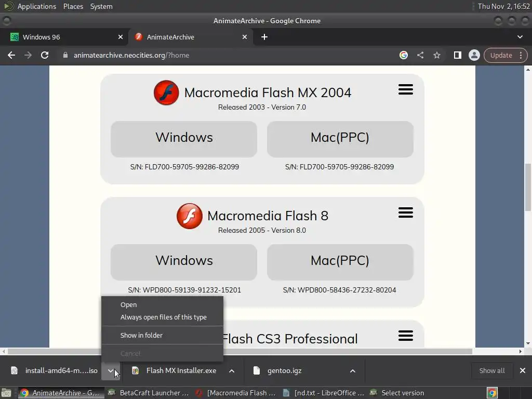Download Flash MX 2004 for Mac(PPC)

click(x=340, y=139)
